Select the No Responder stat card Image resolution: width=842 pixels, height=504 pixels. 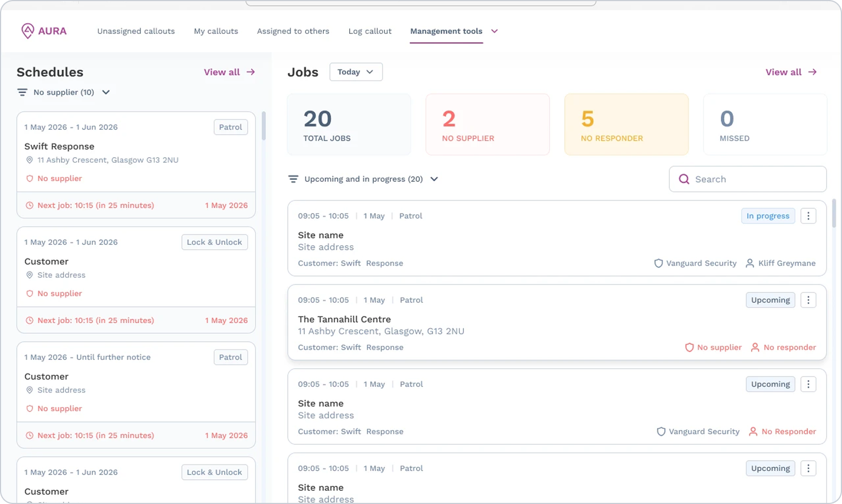pyautogui.click(x=626, y=124)
